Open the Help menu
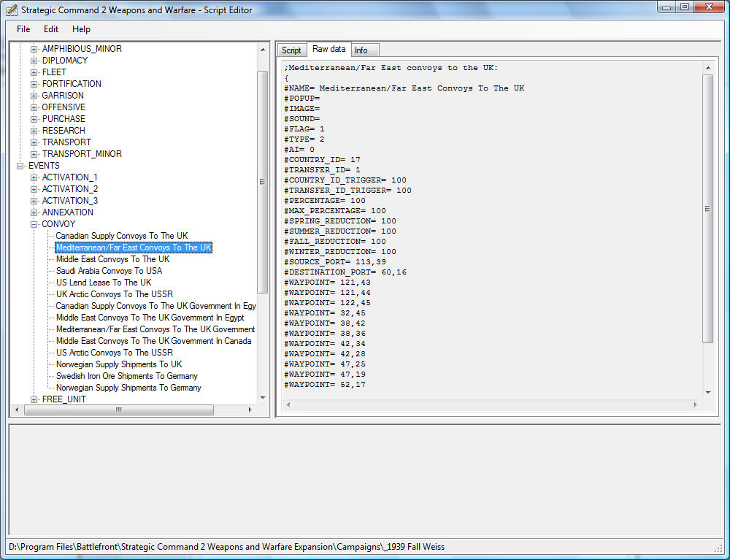Viewport: 730px width, 560px height. pyautogui.click(x=81, y=29)
